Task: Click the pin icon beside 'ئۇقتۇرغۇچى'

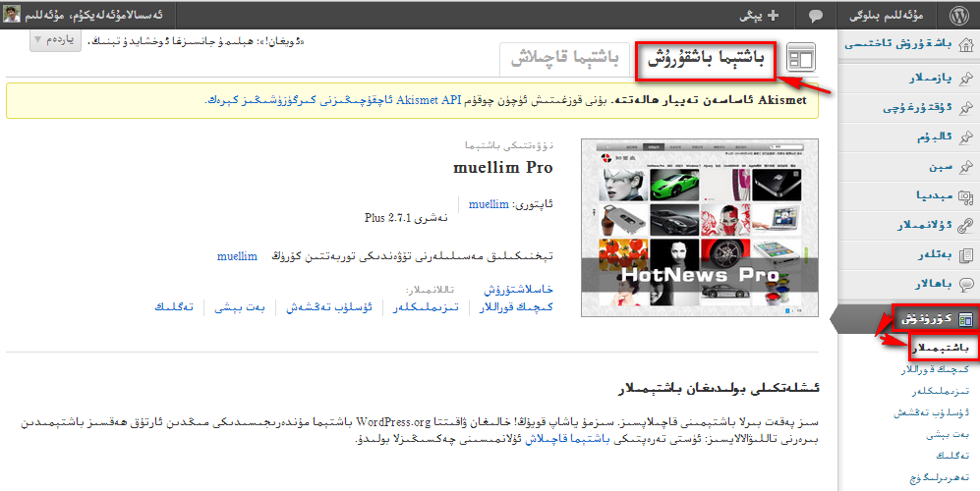Action: point(966,107)
